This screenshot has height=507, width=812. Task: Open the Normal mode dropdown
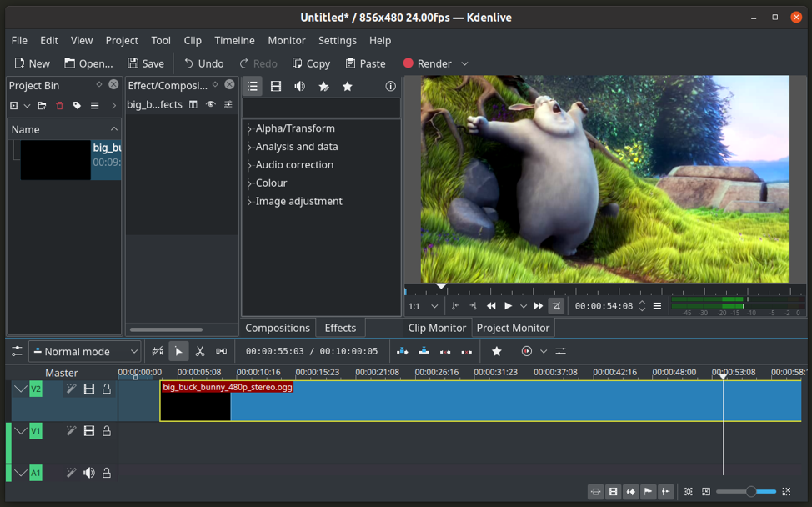coord(84,351)
